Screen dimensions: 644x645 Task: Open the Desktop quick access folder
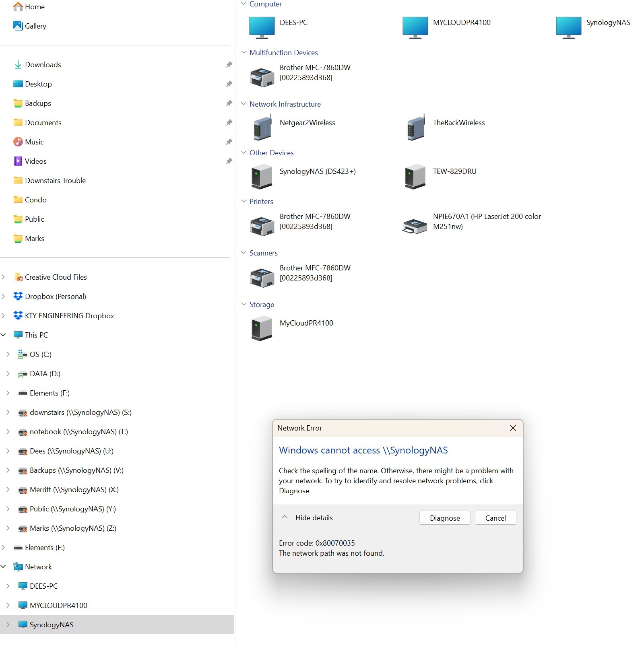[33, 84]
